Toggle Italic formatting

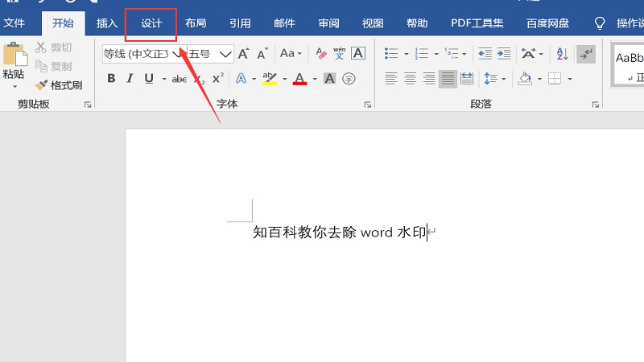point(130,79)
